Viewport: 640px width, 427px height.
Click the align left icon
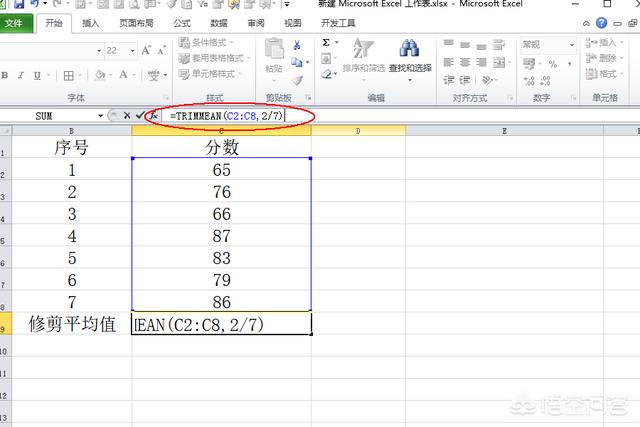pos(449,62)
